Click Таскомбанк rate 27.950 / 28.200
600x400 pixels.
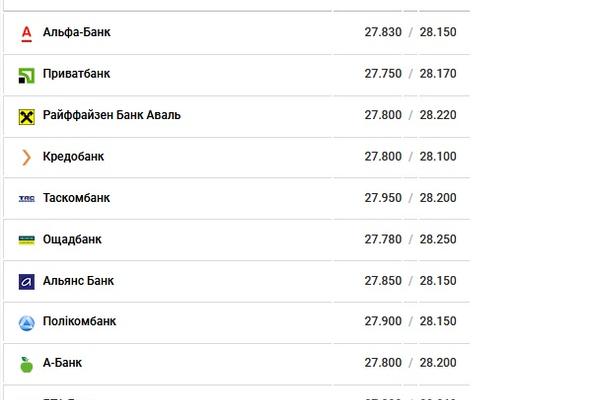[410, 198]
